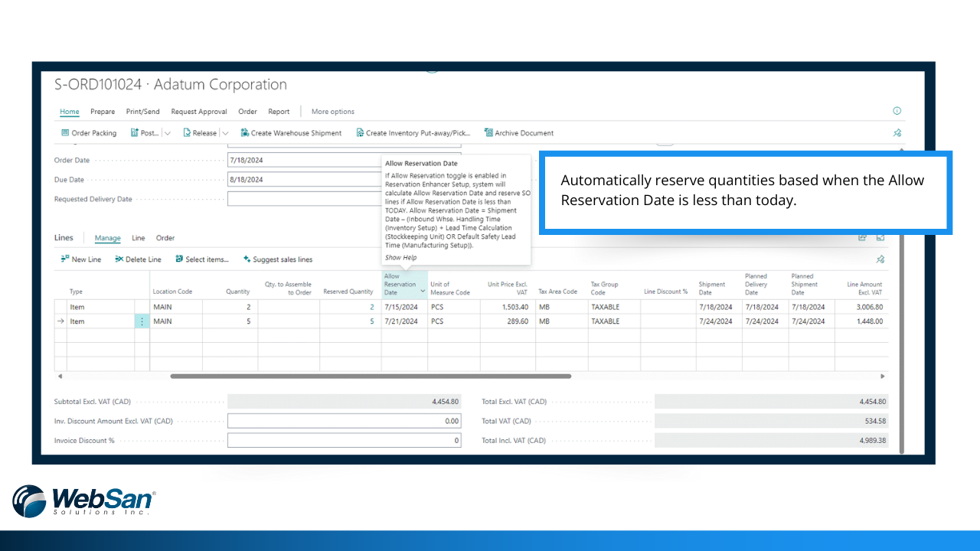Click the Lines expand icon
The height and width of the screenshot is (551, 980).
pyautogui.click(x=880, y=237)
